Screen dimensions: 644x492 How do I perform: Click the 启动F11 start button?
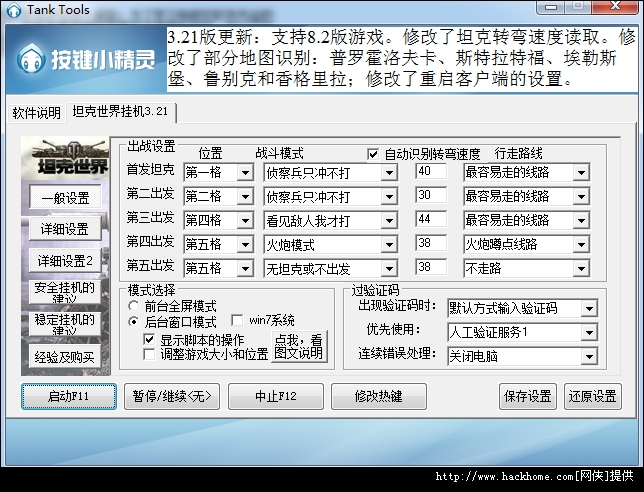[x=69, y=396]
